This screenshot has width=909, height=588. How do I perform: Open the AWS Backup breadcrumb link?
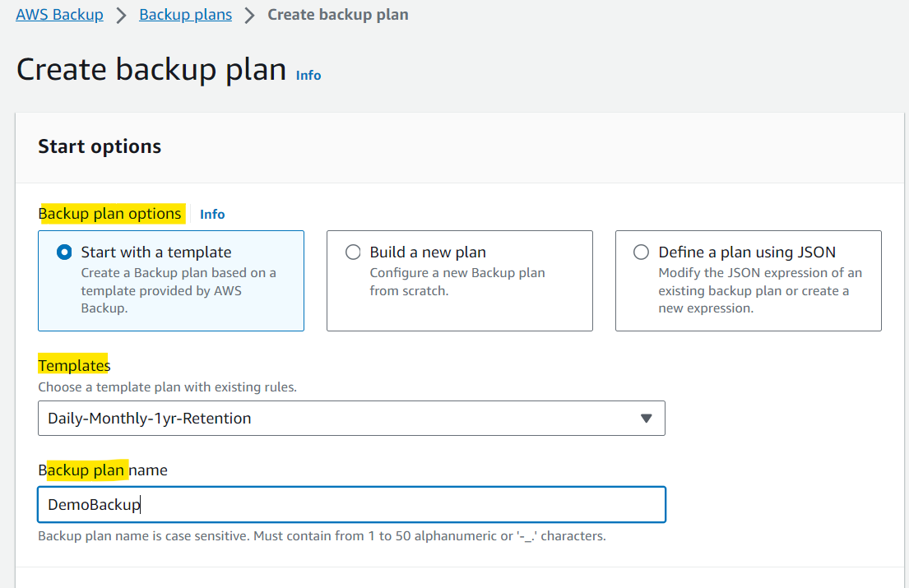click(60, 15)
